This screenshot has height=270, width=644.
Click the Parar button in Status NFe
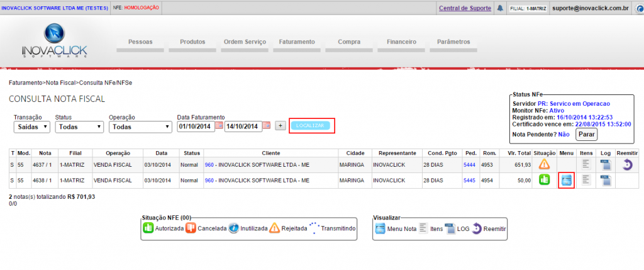click(586, 134)
